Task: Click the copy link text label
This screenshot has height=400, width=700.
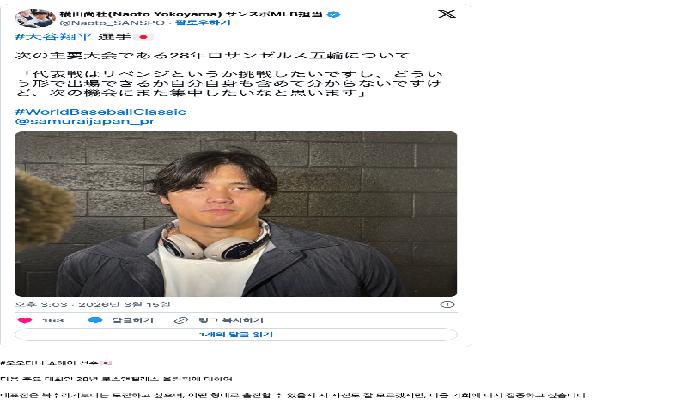Action: (231, 320)
